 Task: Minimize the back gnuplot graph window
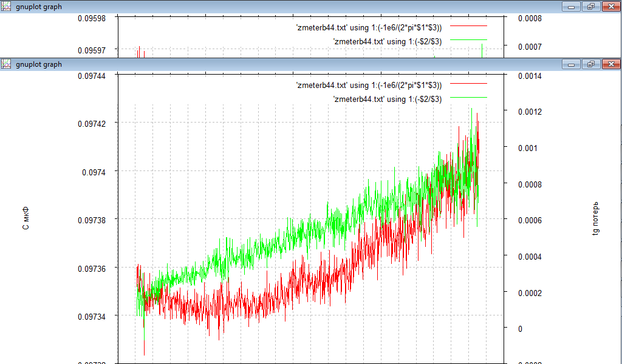point(571,7)
